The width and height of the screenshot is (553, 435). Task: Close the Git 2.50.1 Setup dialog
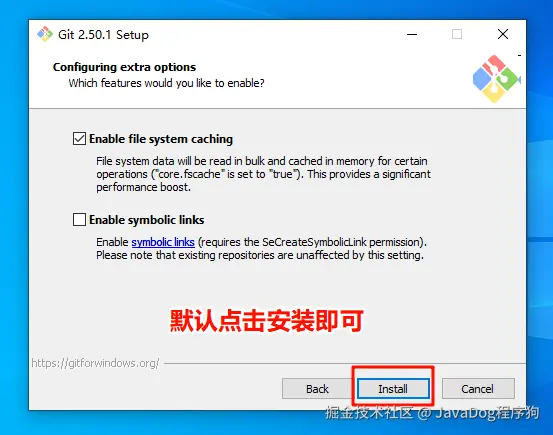(x=503, y=35)
